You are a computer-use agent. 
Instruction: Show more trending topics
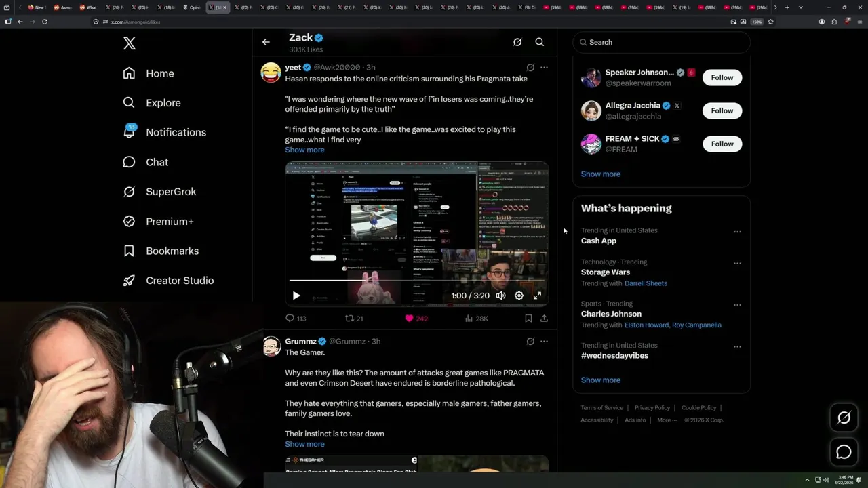(x=600, y=380)
